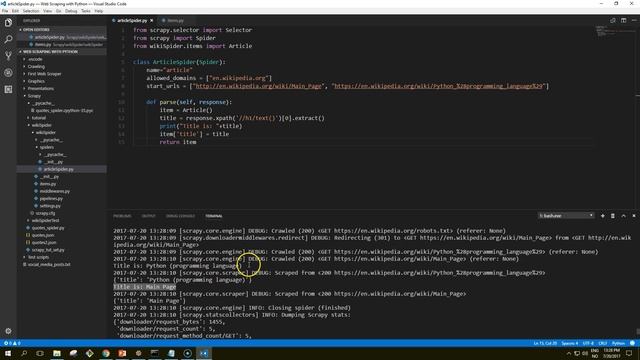Open quotes.json in the explorer
Screen dimensions: 640x360
tap(42, 235)
